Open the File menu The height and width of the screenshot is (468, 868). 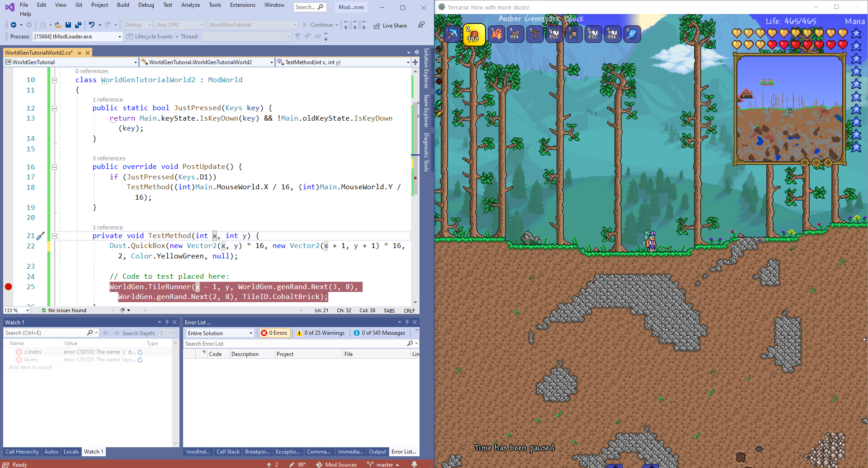(x=24, y=5)
